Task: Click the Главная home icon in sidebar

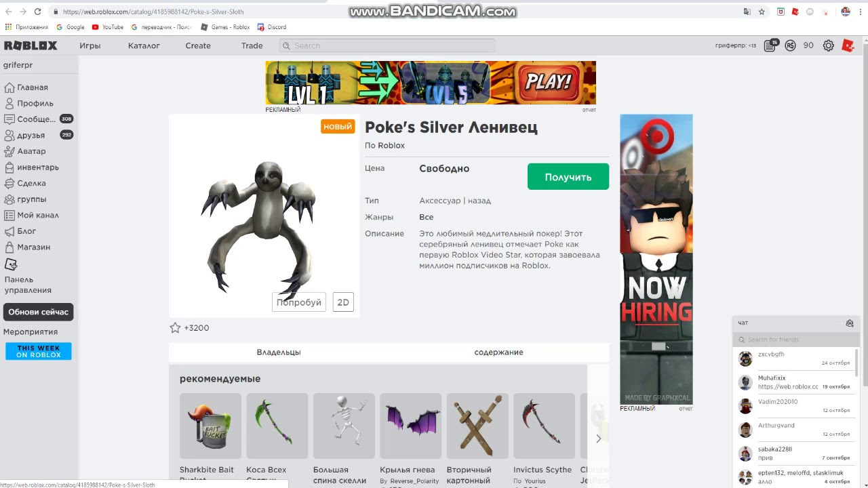Action: (x=9, y=87)
